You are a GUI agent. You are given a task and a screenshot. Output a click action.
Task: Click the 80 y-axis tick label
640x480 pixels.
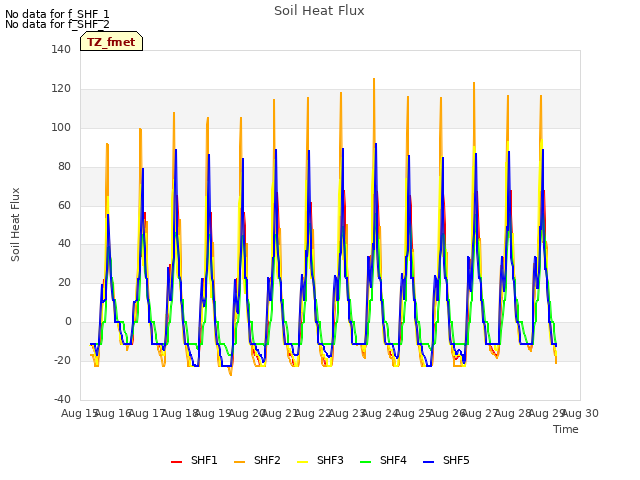[x=64, y=167]
